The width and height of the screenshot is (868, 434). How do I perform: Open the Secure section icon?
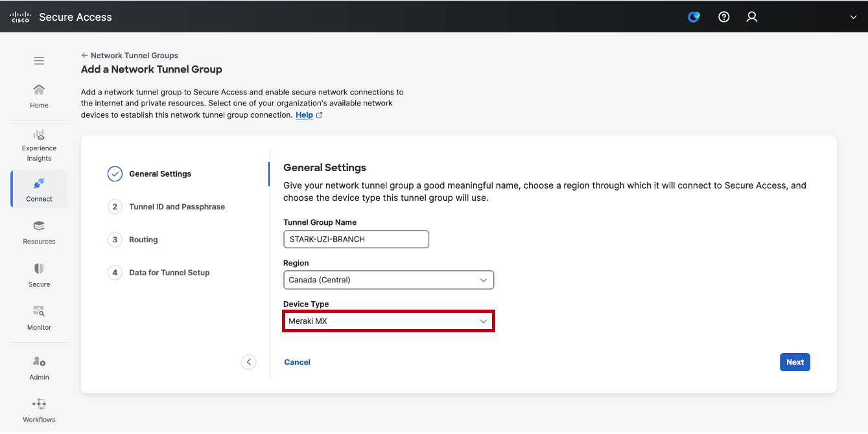pyautogui.click(x=39, y=273)
